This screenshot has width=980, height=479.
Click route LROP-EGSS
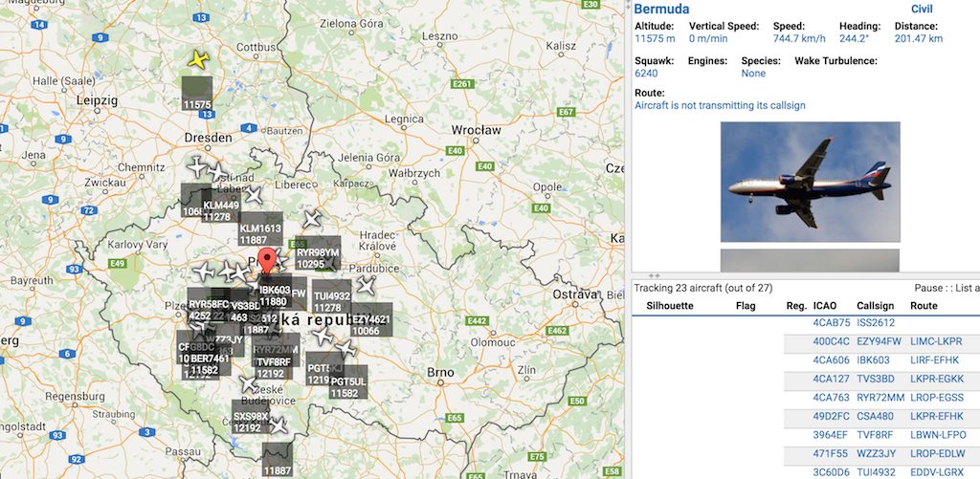click(937, 398)
